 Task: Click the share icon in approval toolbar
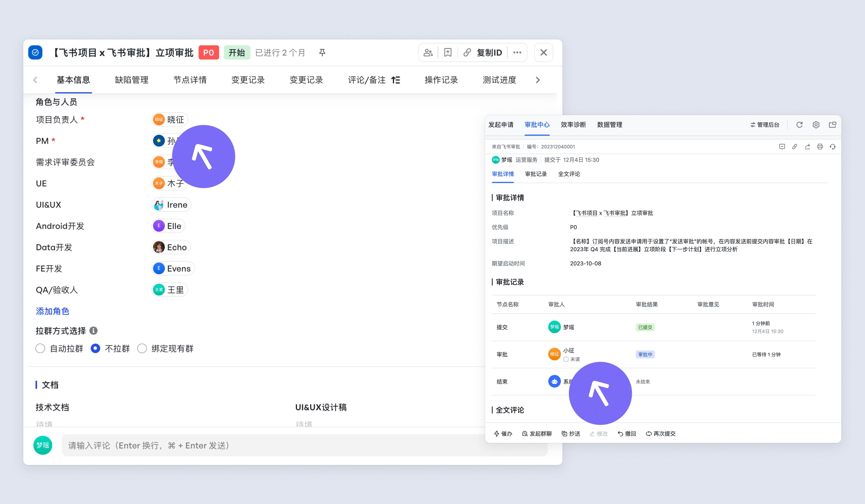click(807, 147)
